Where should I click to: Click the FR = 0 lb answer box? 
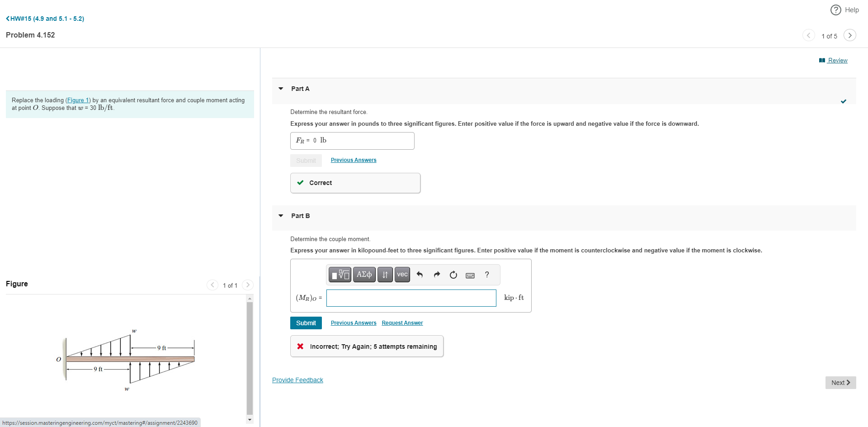[352, 141]
